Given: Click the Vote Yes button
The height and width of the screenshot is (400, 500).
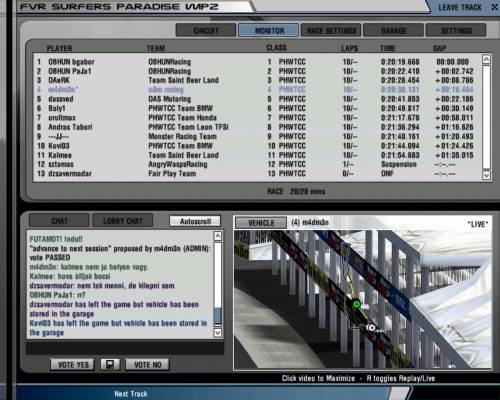Looking at the screenshot, I should coord(73,365).
